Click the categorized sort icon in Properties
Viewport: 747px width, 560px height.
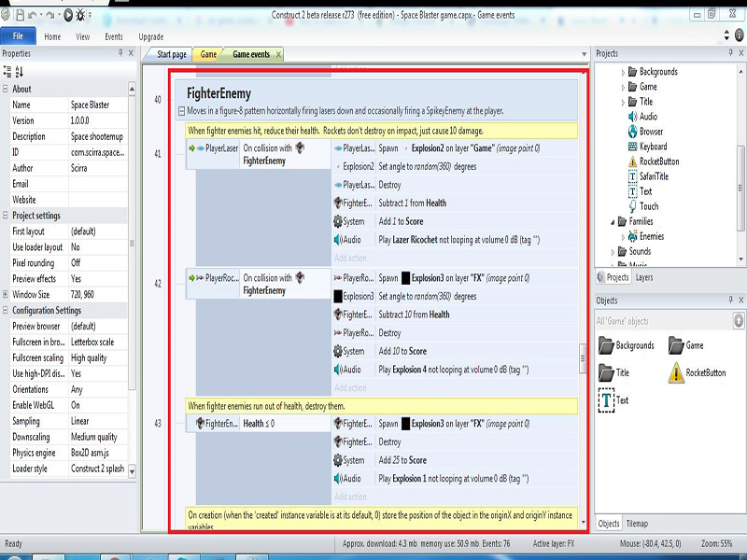[x=7, y=72]
